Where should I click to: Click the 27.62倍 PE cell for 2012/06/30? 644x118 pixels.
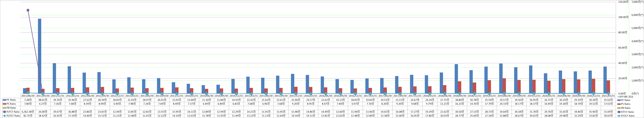(x=88, y=100)
